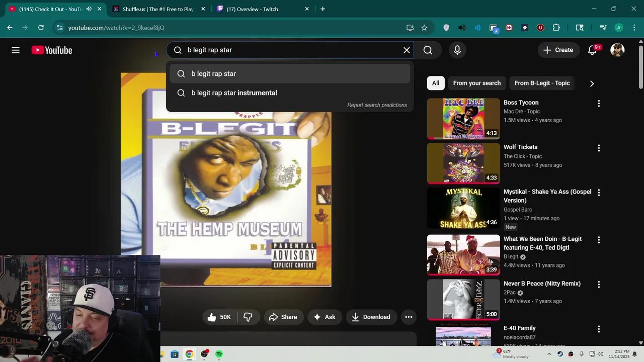Open a new browser tab

coord(323,9)
